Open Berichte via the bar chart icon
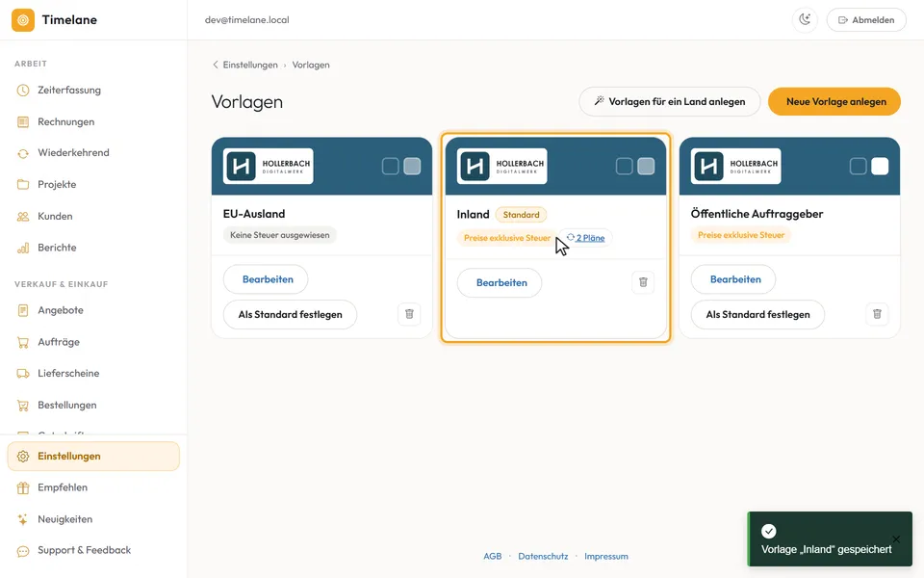924x578 pixels. [x=23, y=248]
